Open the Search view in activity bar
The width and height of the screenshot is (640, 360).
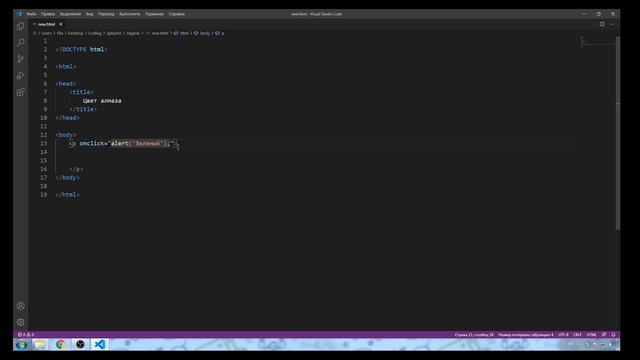(x=20, y=42)
